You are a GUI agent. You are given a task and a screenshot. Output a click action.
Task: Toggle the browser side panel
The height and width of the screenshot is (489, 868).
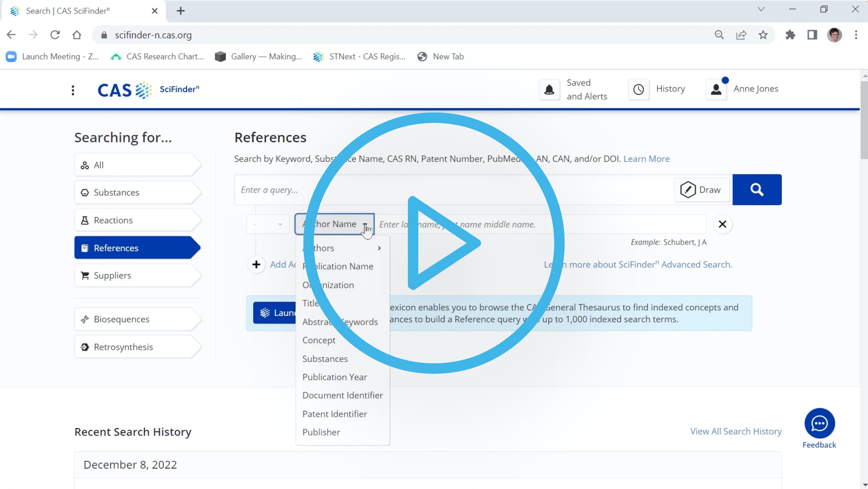tap(812, 35)
